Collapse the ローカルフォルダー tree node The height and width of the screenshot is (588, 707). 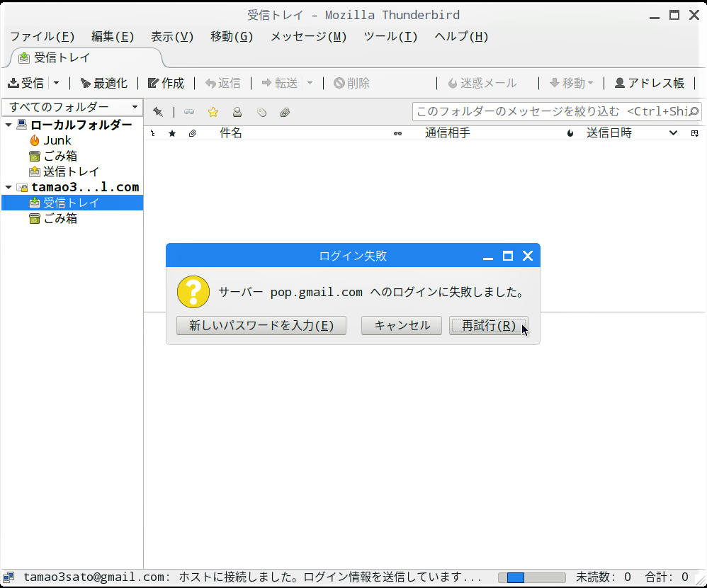[9, 125]
